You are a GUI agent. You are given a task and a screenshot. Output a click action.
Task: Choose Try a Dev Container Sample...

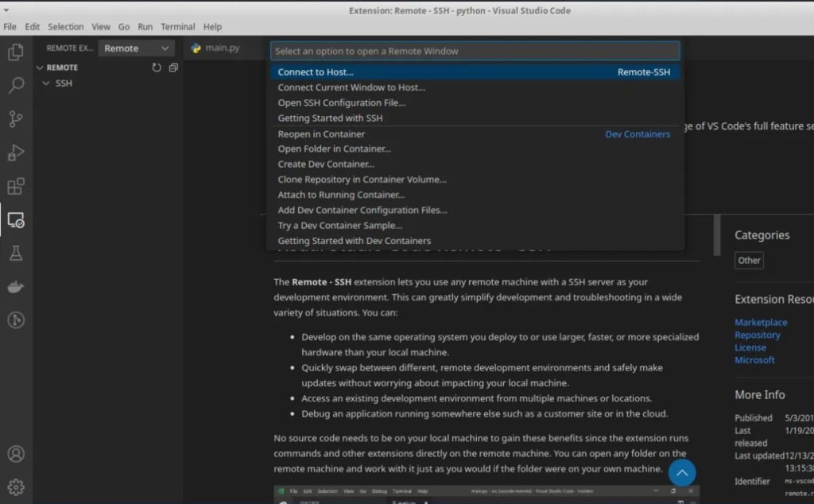pos(475,225)
